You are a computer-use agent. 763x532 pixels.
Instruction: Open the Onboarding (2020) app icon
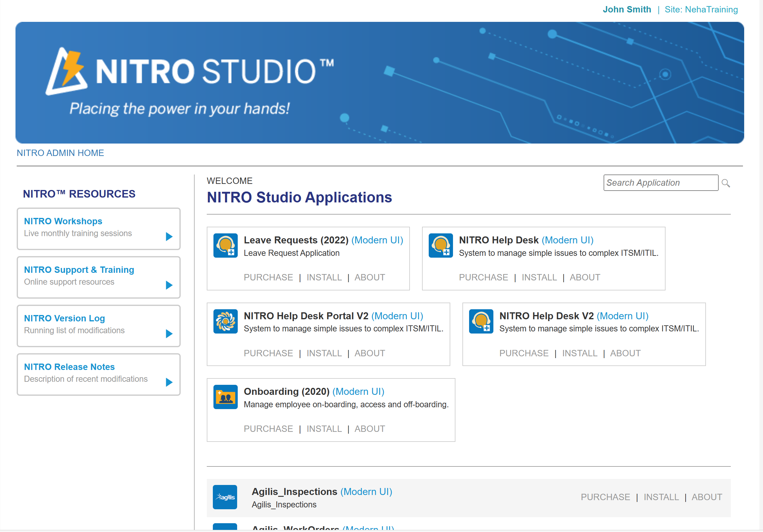pyautogui.click(x=225, y=397)
